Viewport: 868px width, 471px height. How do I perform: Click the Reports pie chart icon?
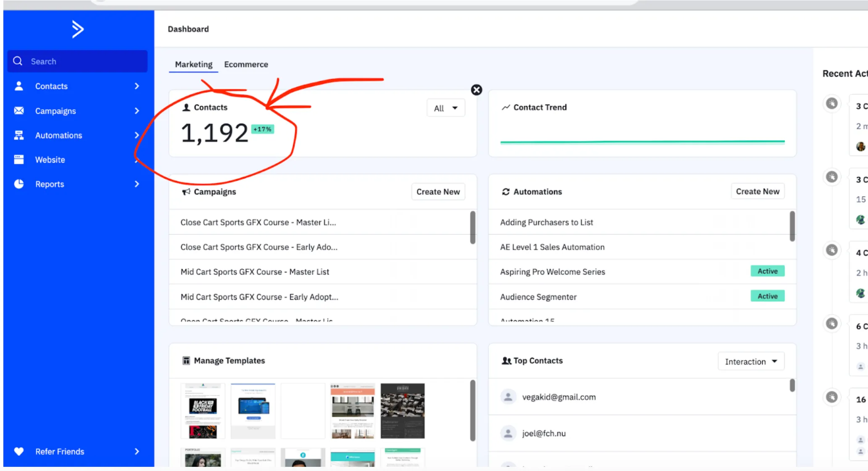(19, 184)
